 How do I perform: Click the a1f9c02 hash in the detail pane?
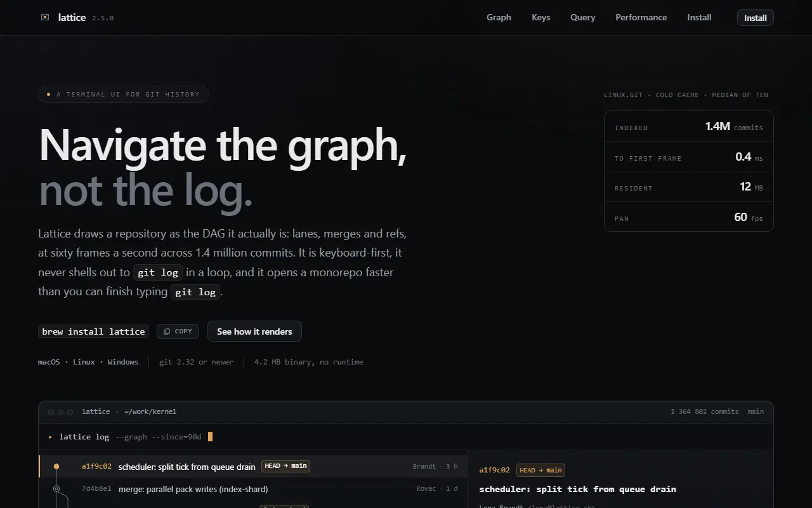494,470
